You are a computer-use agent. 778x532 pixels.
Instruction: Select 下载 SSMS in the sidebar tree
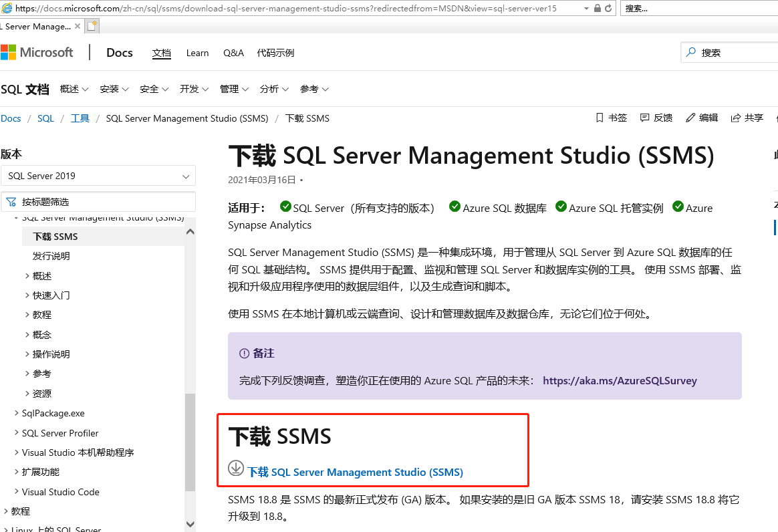pyautogui.click(x=55, y=237)
